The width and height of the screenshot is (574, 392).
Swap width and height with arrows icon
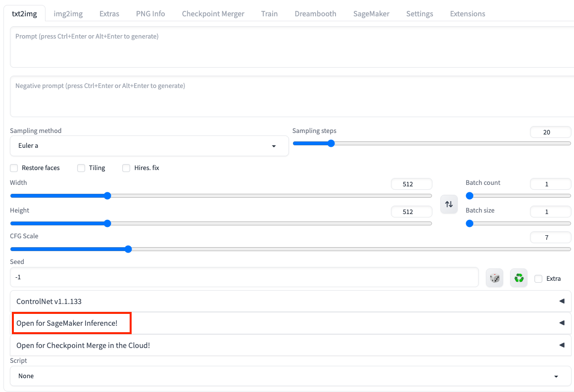(x=449, y=204)
